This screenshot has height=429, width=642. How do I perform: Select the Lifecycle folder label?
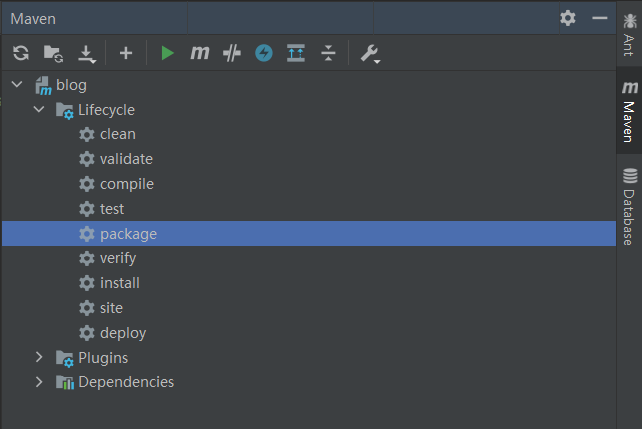pos(106,110)
